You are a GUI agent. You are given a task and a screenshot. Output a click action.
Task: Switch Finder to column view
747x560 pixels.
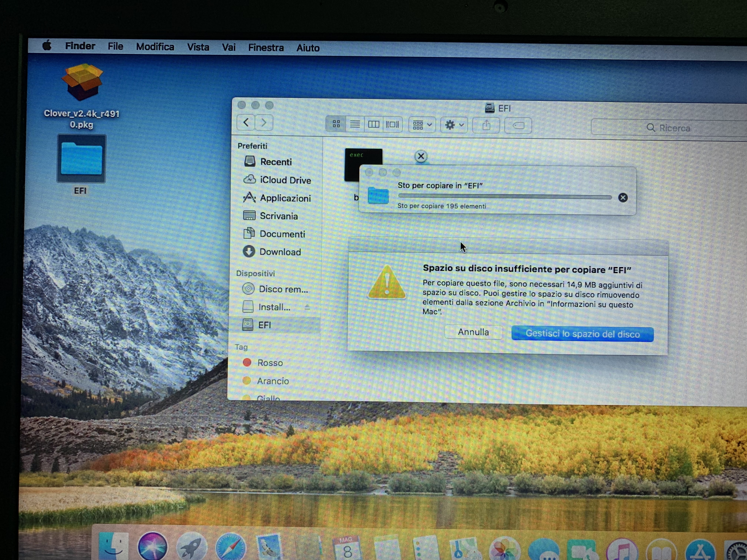[373, 125]
